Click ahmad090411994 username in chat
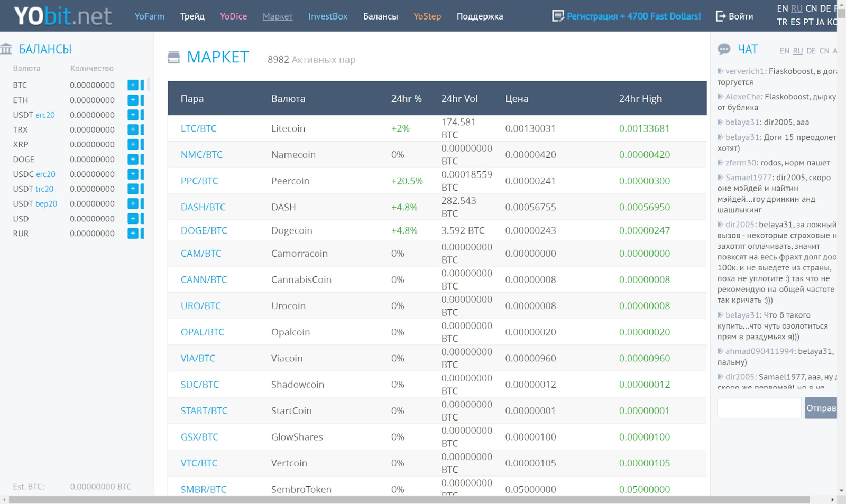 (759, 351)
